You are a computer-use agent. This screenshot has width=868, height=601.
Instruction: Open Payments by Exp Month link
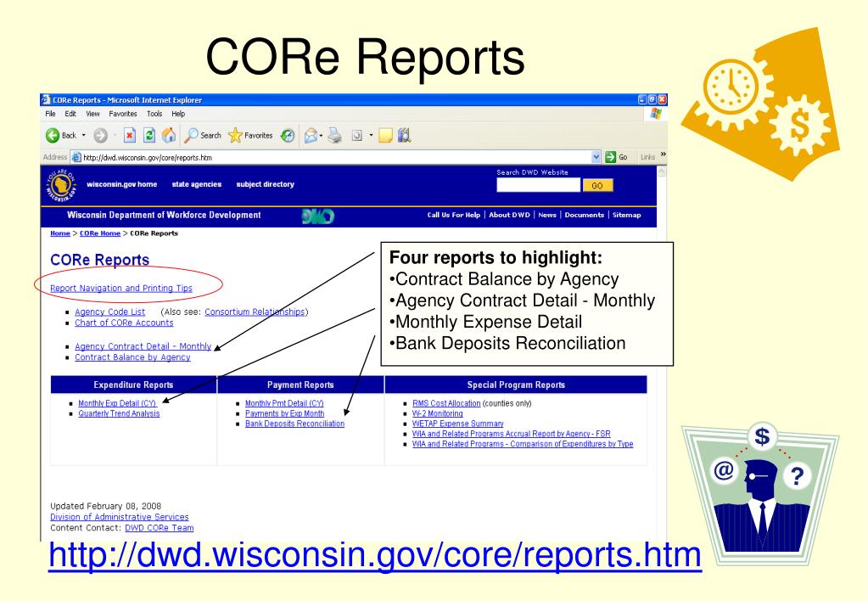point(284,413)
